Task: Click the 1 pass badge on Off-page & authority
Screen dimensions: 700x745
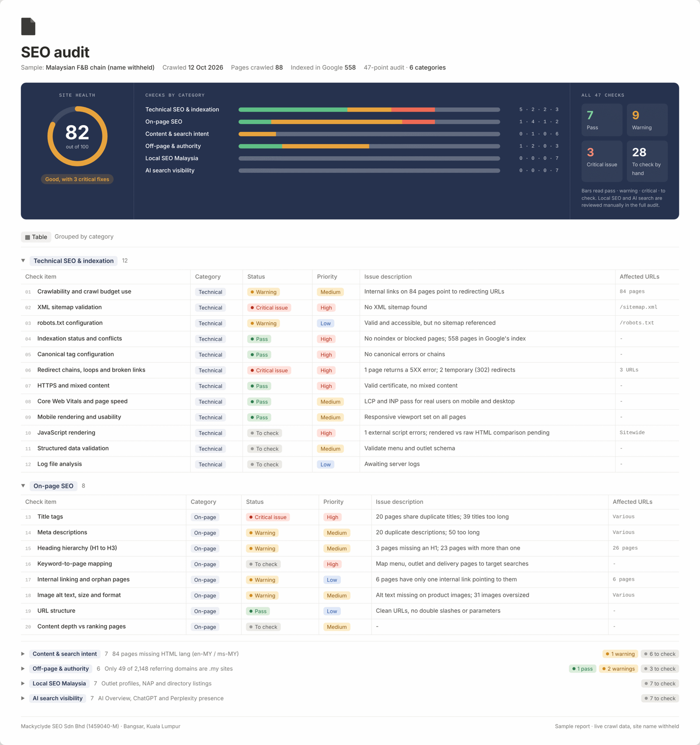Action: tap(582, 669)
